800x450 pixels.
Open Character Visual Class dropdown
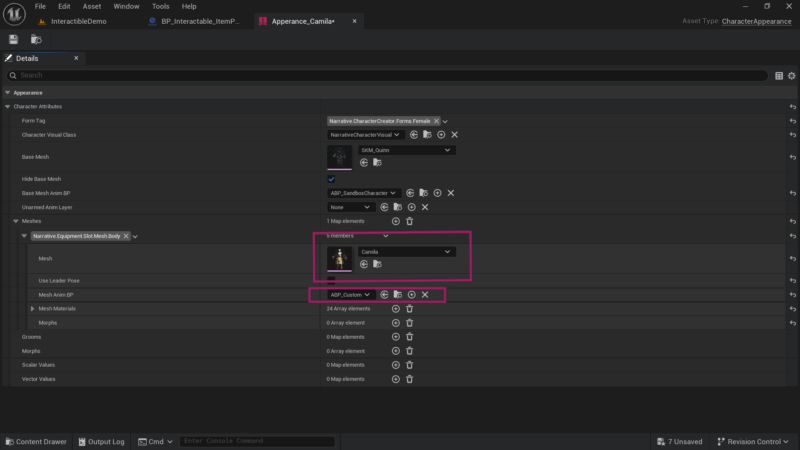[x=364, y=135]
